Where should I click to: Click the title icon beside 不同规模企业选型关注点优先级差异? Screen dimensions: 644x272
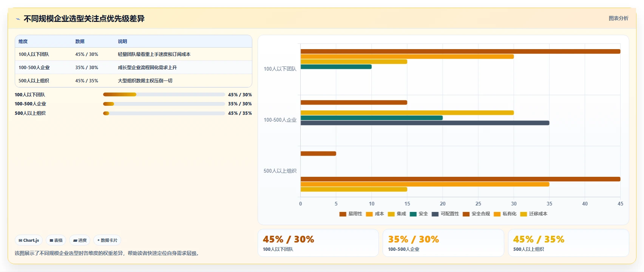(x=18, y=19)
